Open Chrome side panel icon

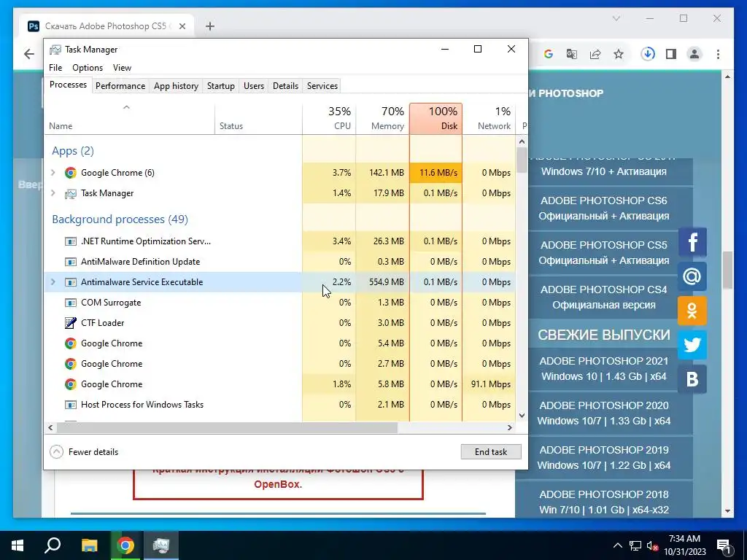671,54
